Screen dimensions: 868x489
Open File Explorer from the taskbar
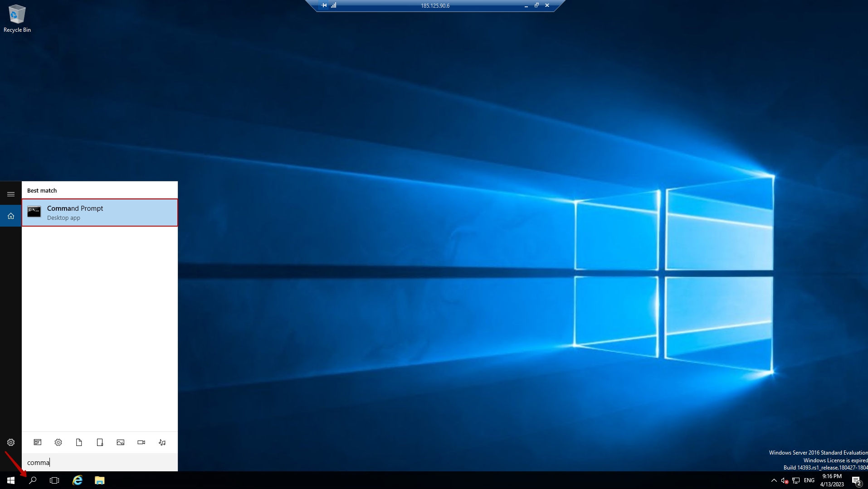coord(99,480)
